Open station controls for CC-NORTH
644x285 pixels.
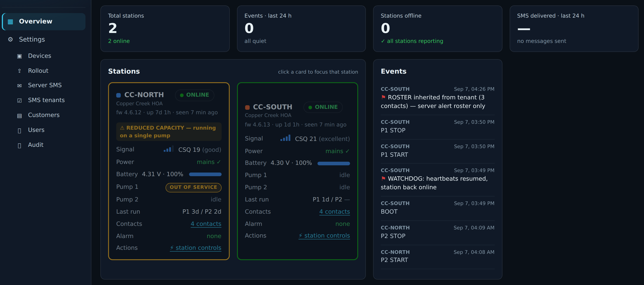[196, 248]
